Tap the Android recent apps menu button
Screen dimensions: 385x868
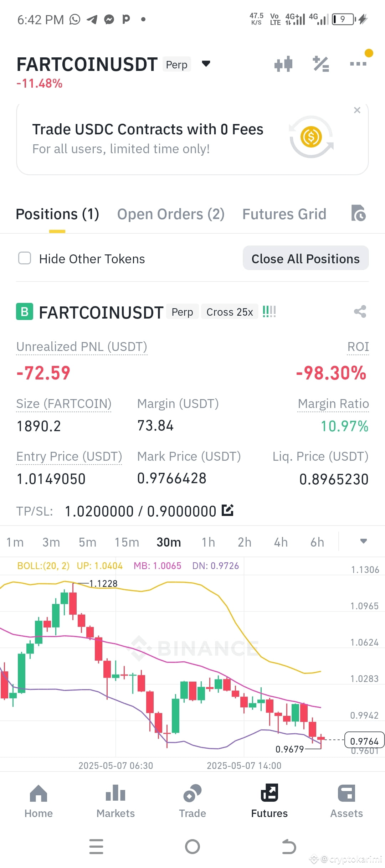(96, 847)
